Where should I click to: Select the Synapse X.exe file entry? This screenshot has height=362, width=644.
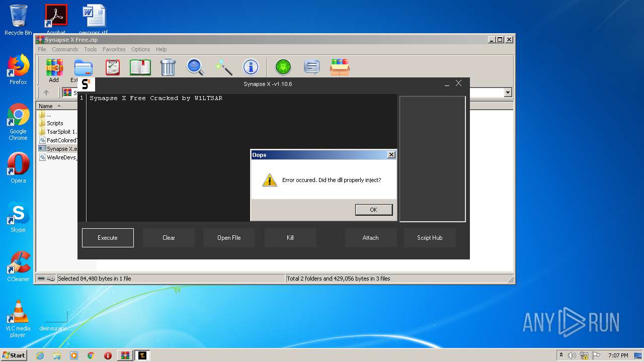click(58, 149)
